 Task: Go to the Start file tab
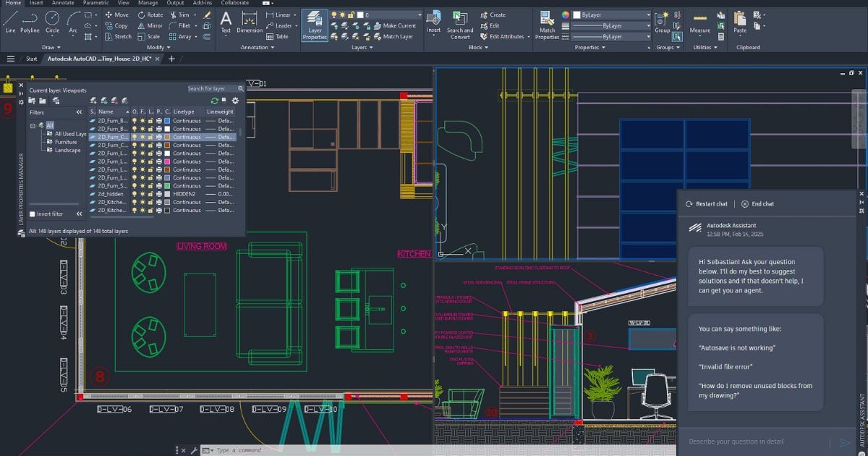(32, 59)
